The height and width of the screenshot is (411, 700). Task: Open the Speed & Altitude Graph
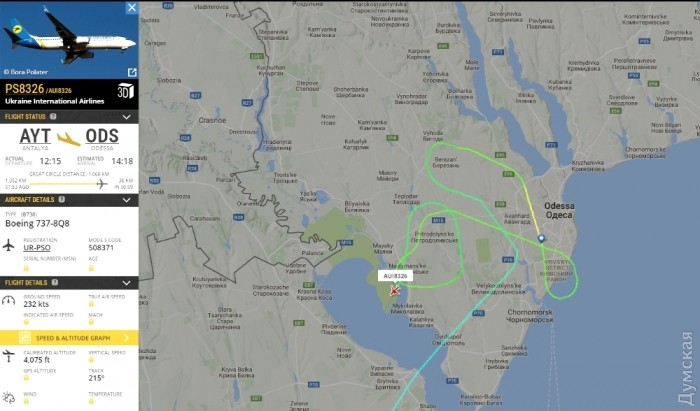[69, 338]
